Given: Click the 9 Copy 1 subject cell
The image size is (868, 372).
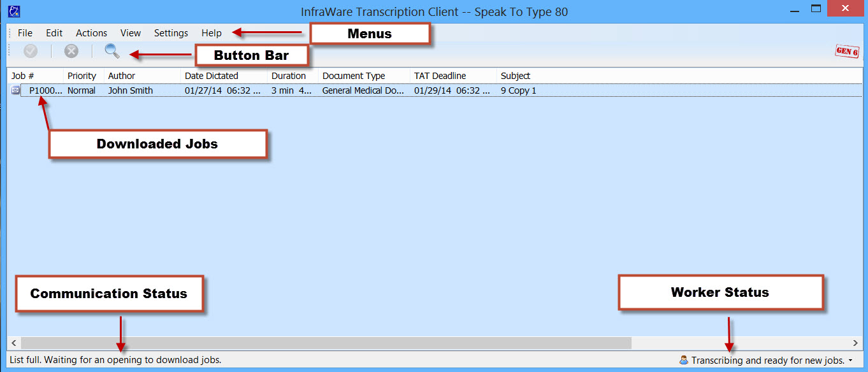Looking at the screenshot, I should tap(518, 90).
